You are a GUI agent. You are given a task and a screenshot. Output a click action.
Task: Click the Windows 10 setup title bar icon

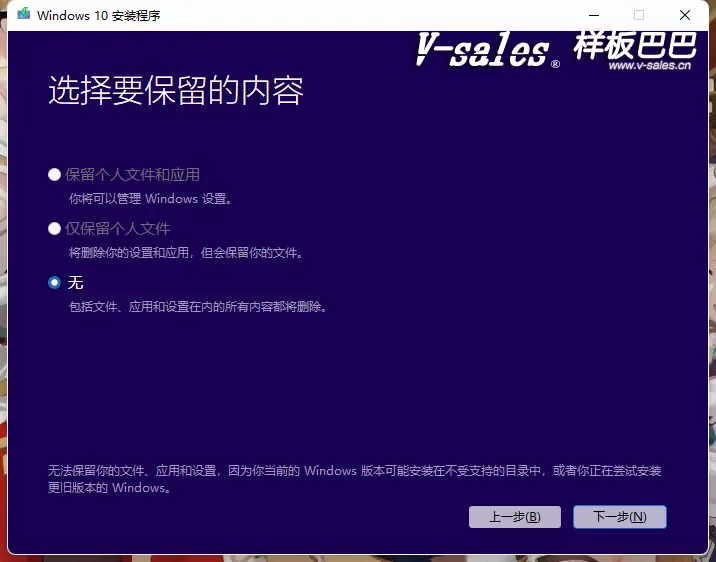[x=23, y=14]
